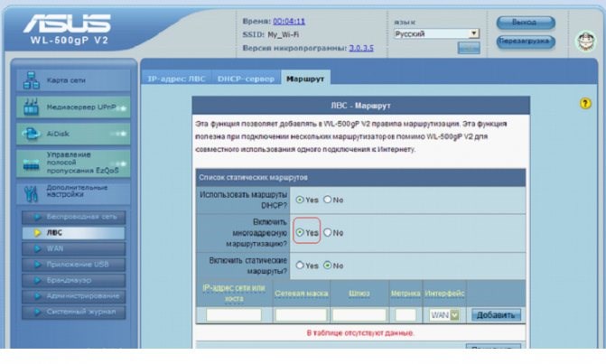606x364 pixels.
Task: Click the ASUS logo
Action: pos(67,23)
